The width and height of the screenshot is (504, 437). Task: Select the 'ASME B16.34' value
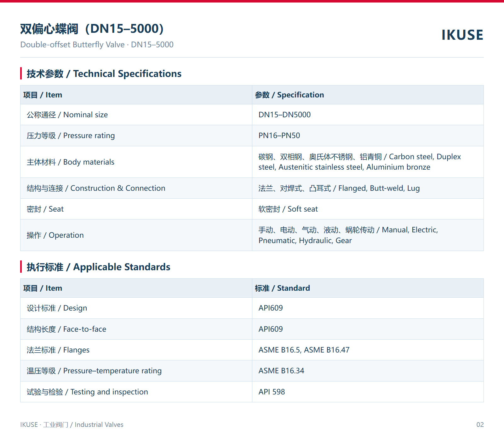coord(281,371)
